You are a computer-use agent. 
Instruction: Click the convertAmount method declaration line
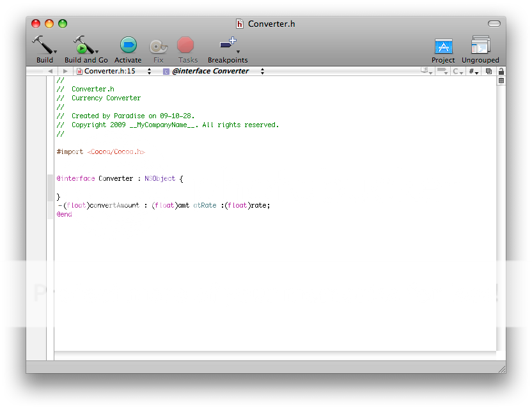tap(164, 205)
